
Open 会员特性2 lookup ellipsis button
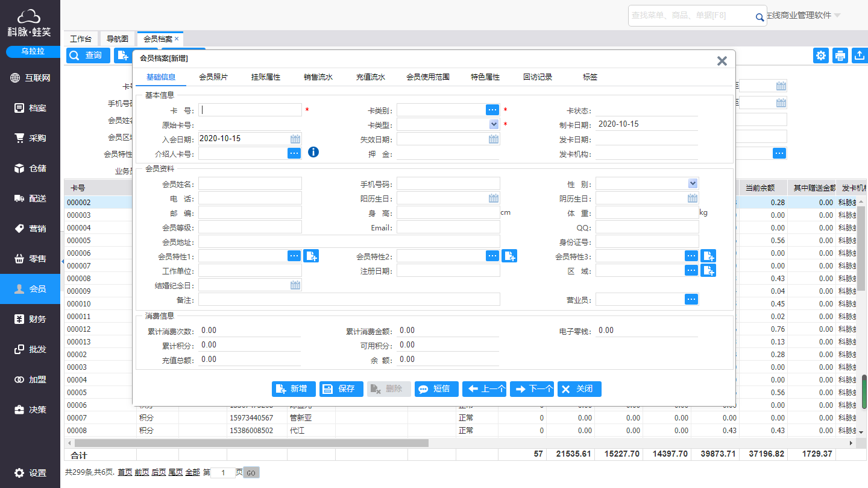pyautogui.click(x=492, y=256)
